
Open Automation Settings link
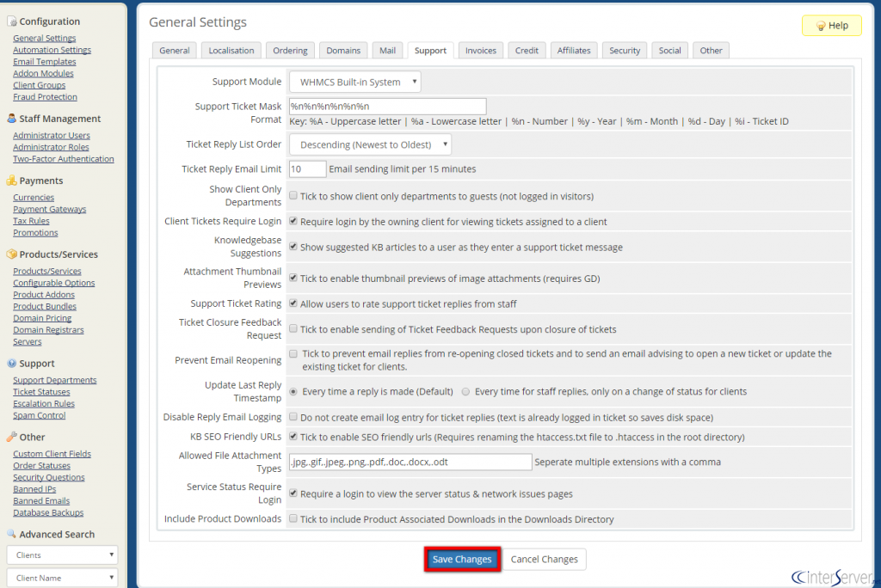52,50
